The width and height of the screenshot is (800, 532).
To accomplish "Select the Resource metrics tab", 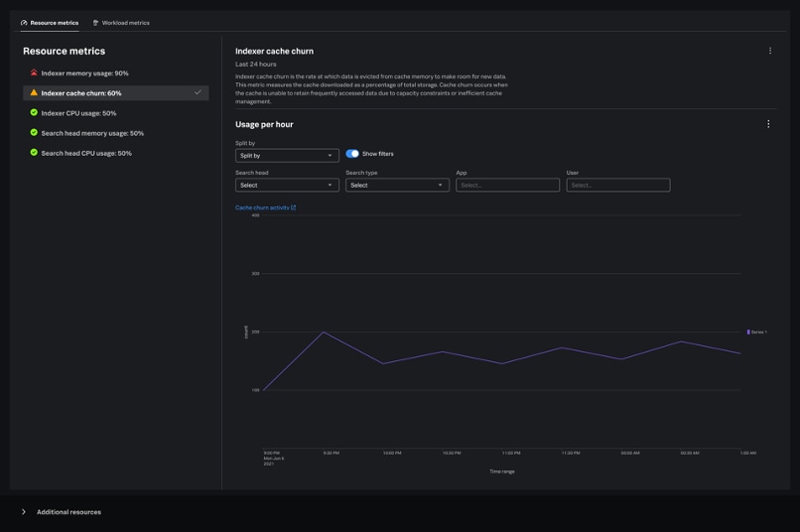I will [x=50, y=23].
